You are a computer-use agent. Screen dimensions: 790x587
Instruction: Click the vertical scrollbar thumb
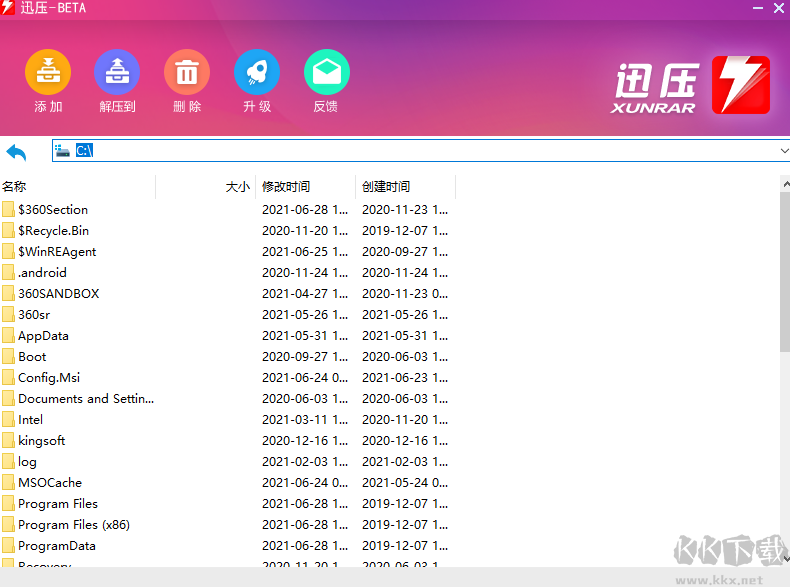tap(785, 272)
